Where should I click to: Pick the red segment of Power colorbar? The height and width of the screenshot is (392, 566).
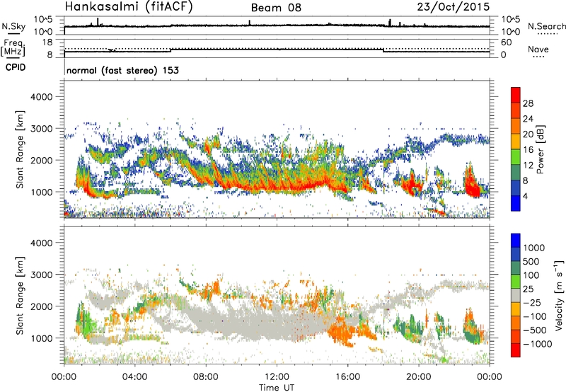[x=516, y=95]
